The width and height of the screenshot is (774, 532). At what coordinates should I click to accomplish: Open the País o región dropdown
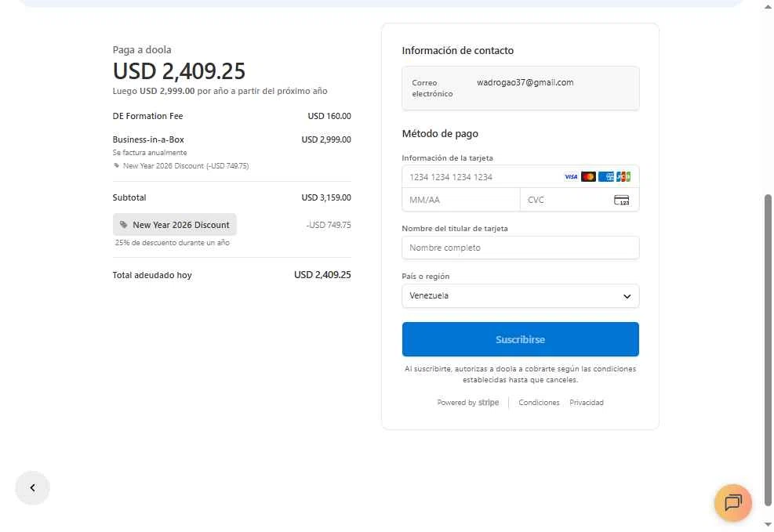click(x=520, y=296)
